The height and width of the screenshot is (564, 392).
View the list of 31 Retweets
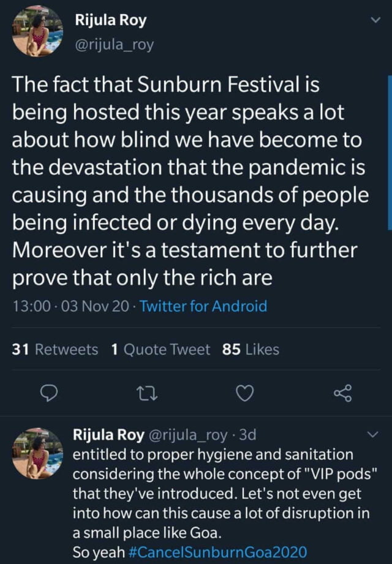tap(55, 350)
